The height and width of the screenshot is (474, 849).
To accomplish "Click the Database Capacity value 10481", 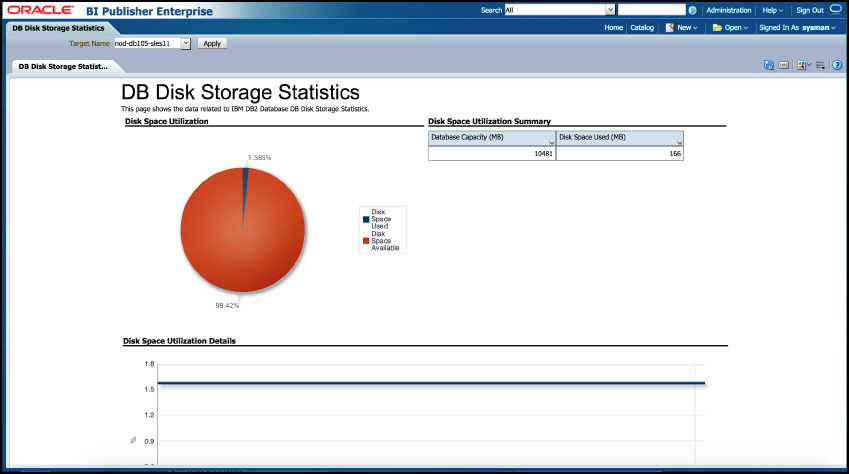I will [x=543, y=154].
